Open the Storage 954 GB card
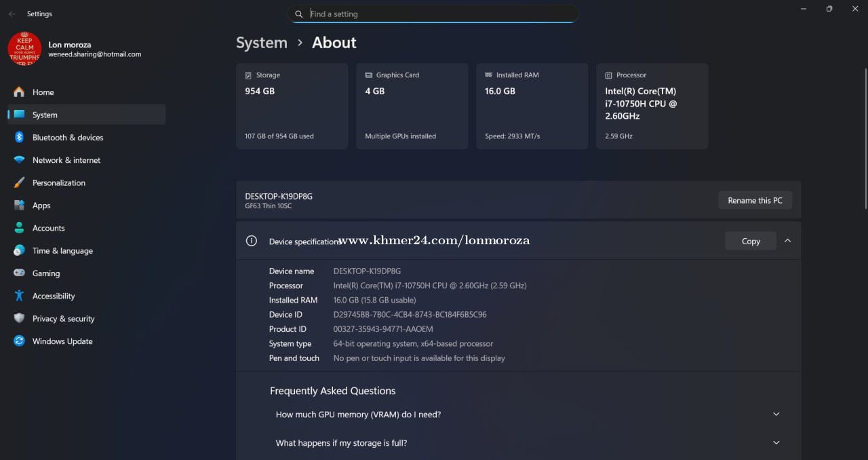 (x=292, y=106)
